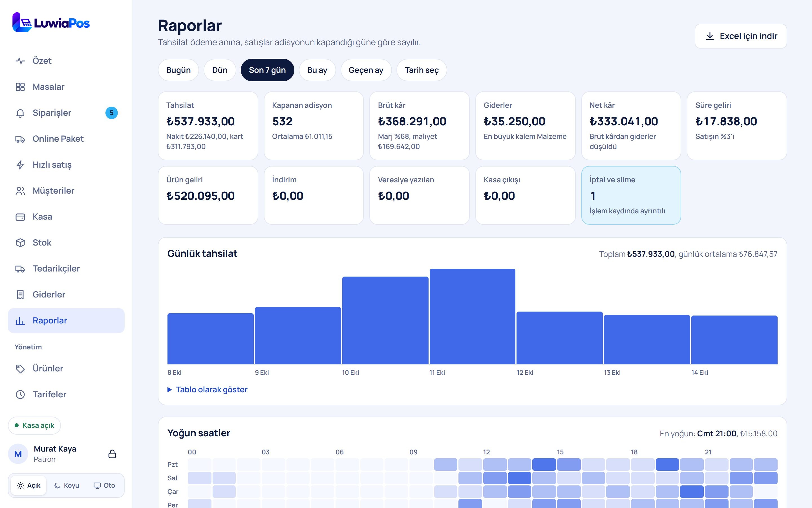Click the Müşteriler people icon
This screenshot has width=812, height=508.
point(20,191)
